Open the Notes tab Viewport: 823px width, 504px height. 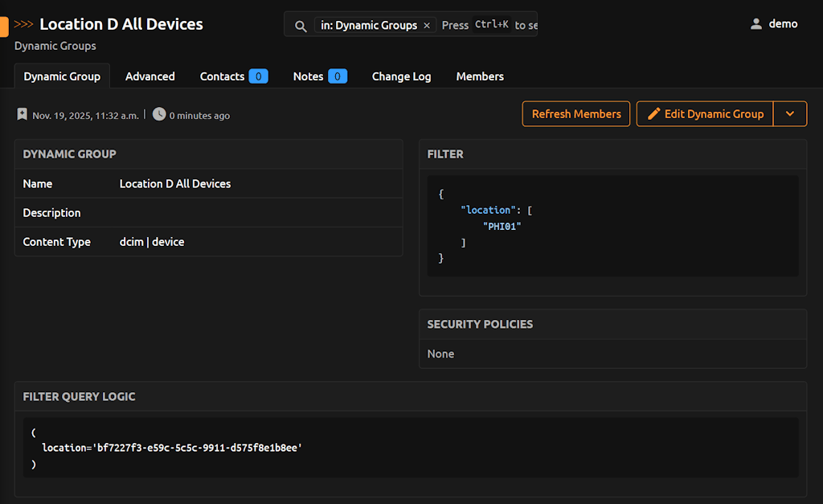[x=308, y=76]
